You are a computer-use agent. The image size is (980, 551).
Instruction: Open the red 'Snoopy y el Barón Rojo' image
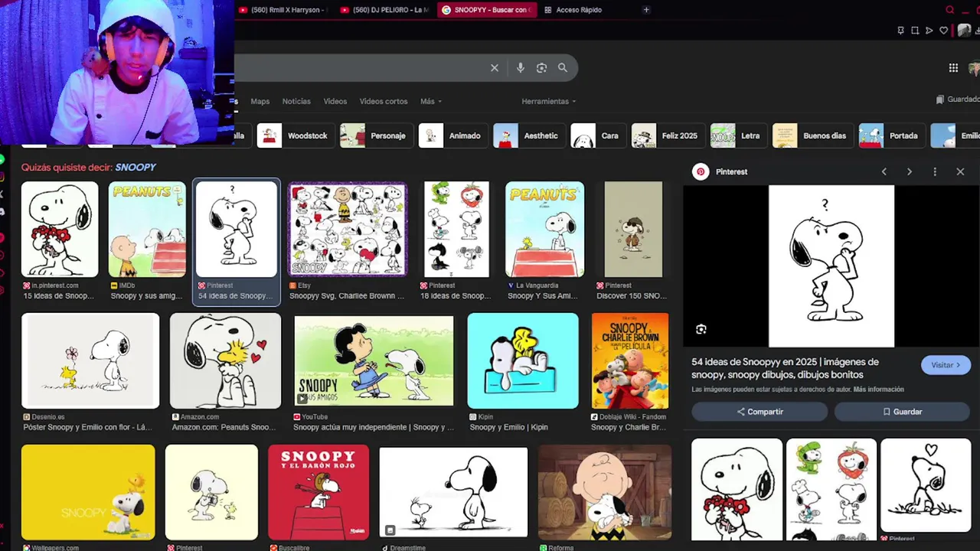click(x=318, y=492)
